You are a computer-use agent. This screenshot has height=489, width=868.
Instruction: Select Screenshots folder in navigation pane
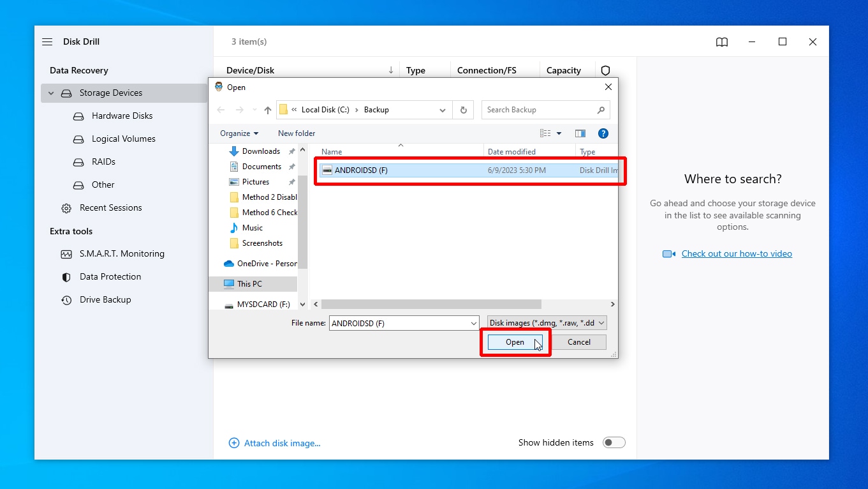262,243
